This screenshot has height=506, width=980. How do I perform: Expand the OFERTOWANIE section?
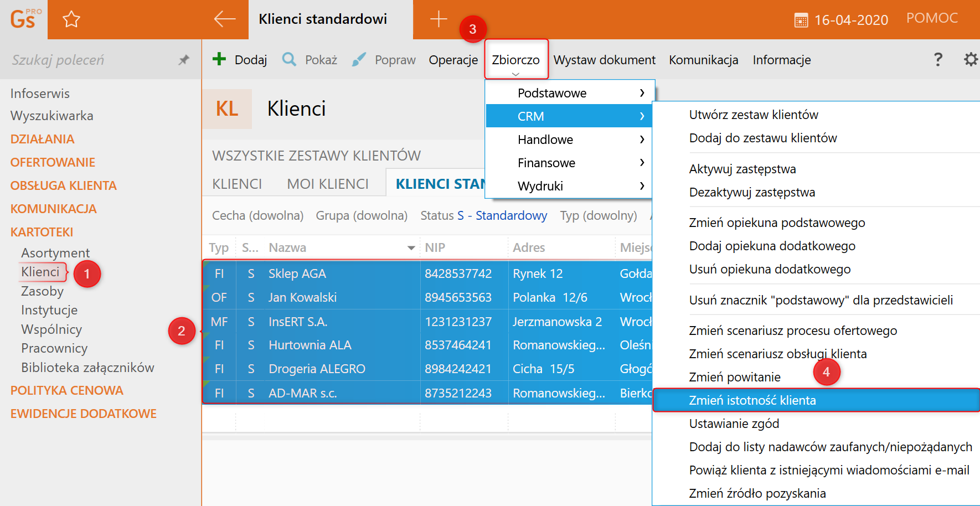point(53,162)
